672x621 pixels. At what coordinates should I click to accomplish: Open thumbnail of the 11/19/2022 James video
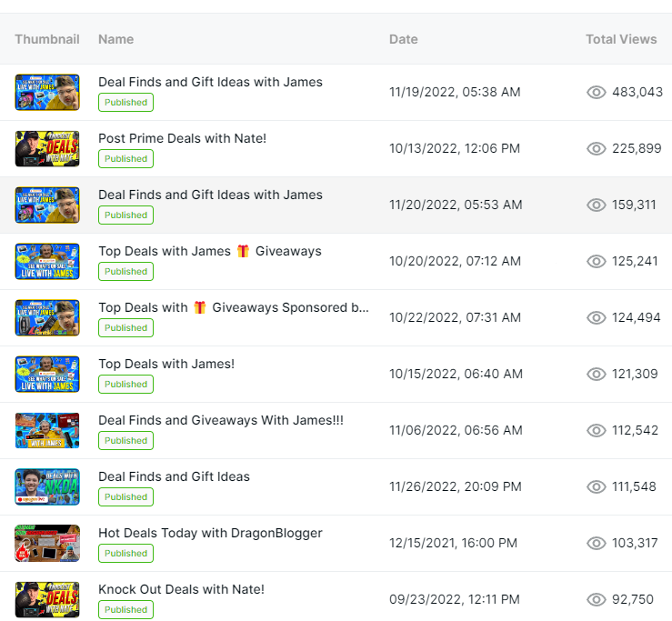47,93
